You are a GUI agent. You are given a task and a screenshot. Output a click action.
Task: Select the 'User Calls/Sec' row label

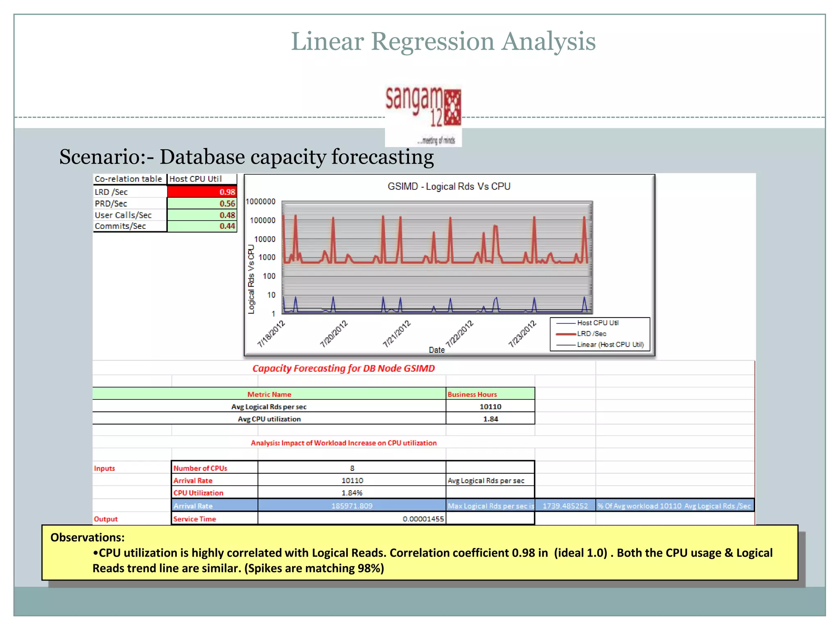tap(130, 215)
